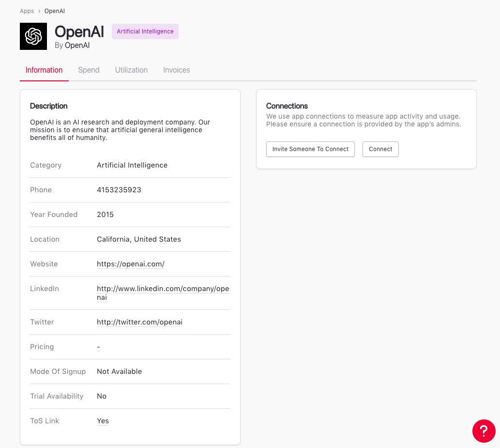Click the OpenAI breadcrumb entry
This screenshot has width=500, height=448.
[x=55, y=11]
